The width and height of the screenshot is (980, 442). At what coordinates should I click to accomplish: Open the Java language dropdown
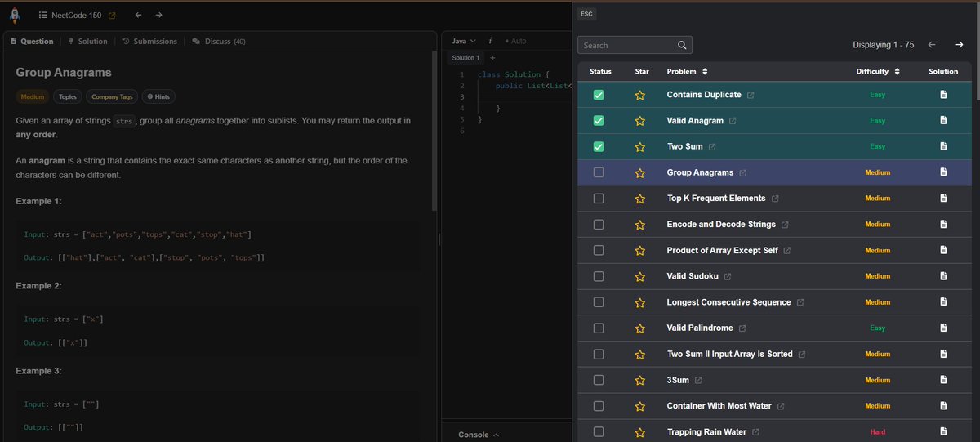point(463,41)
